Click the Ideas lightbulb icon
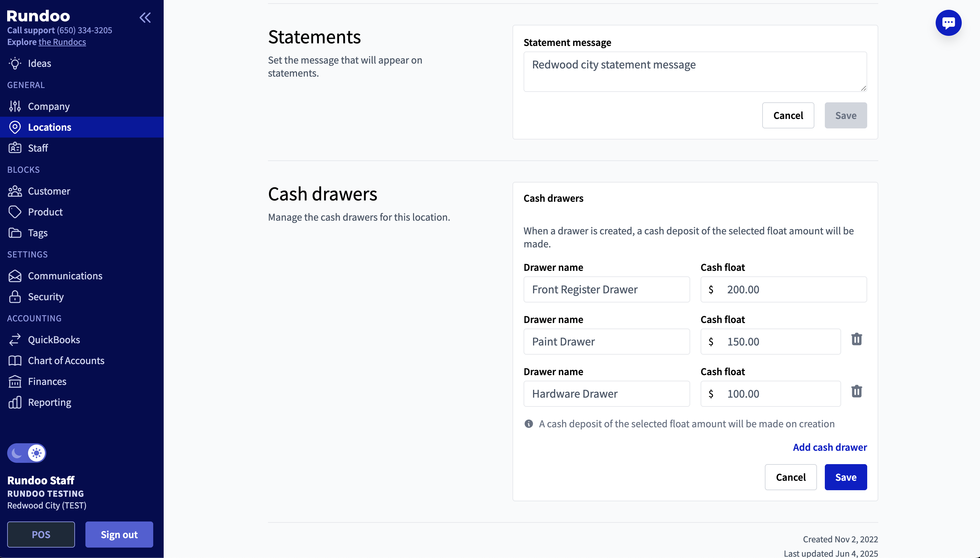 click(x=15, y=64)
